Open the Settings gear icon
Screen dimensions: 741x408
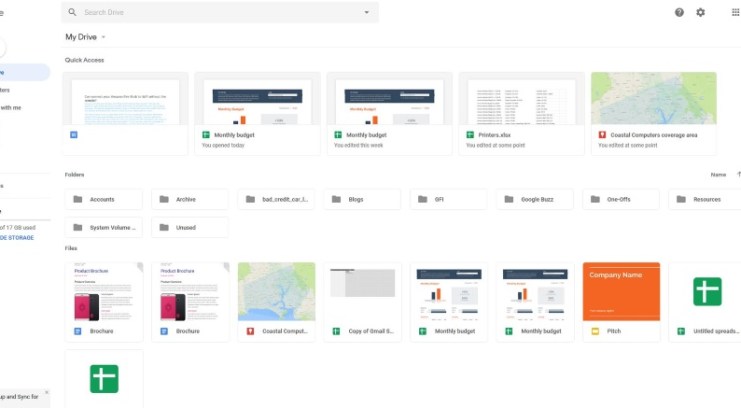pyautogui.click(x=700, y=12)
